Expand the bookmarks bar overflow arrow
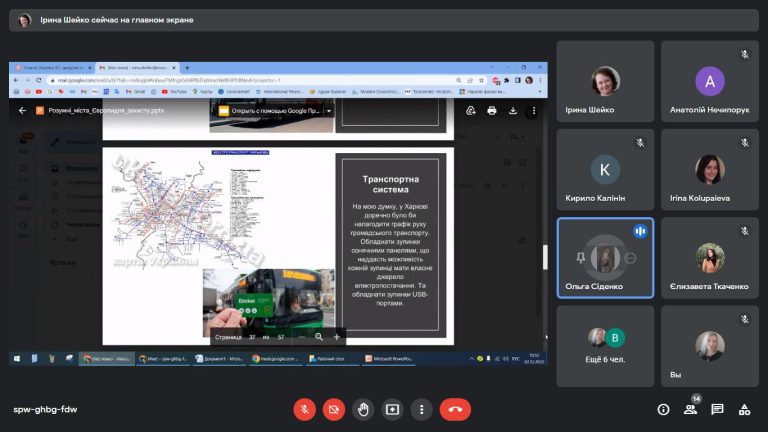The width and height of the screenshot is (768, 432). (x=540, y=92)
